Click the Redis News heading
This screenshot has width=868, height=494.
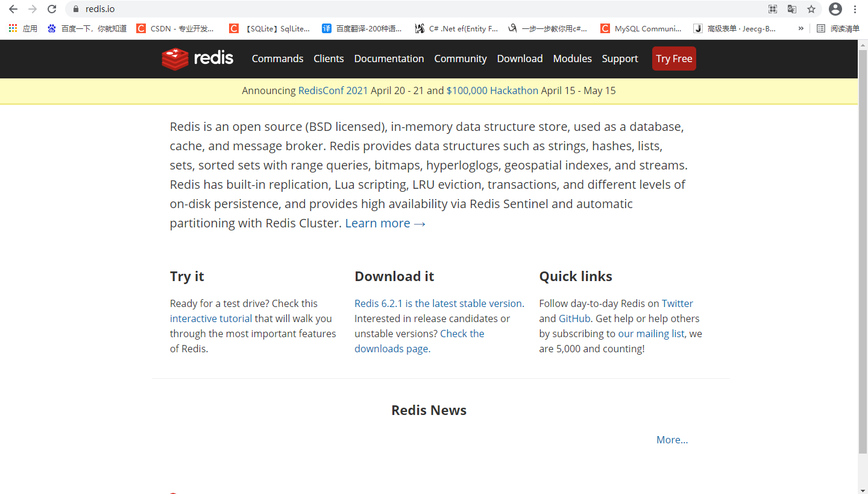[x=429, y=410]
